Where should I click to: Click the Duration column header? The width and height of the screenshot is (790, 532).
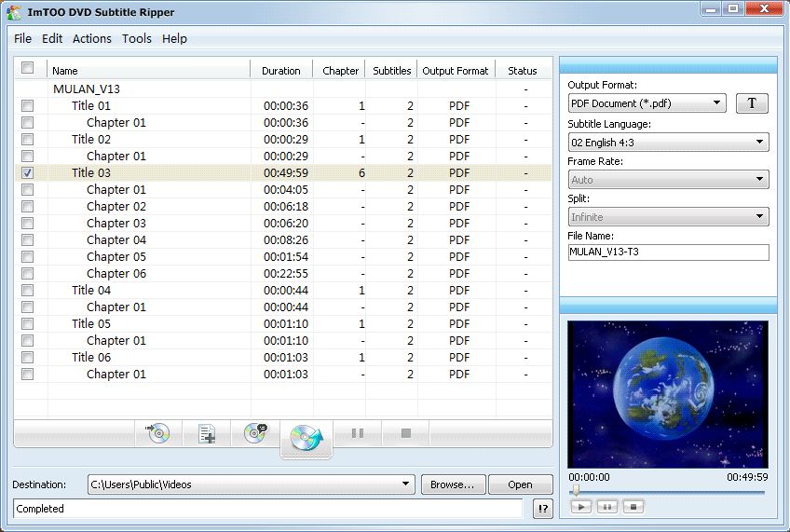(x=281, y=71)
